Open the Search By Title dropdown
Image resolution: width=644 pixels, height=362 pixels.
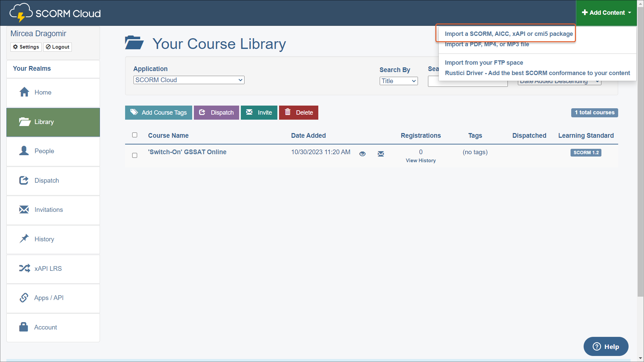coord(398,81)
